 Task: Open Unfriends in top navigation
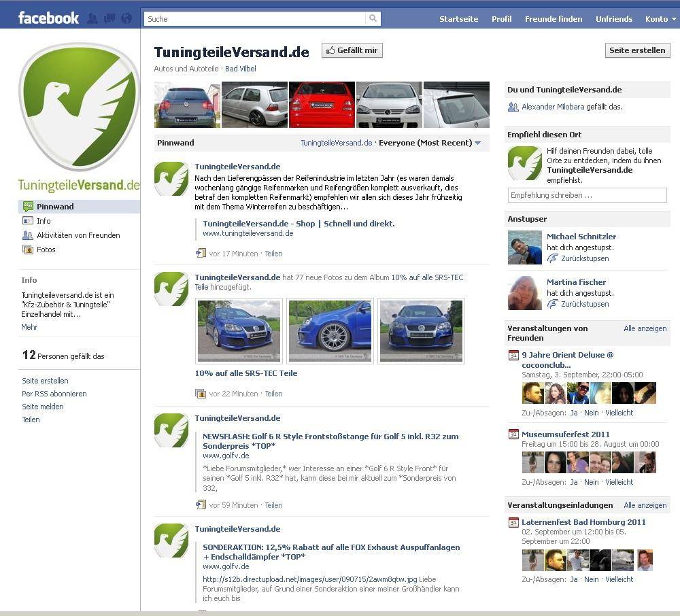point(613,19)
